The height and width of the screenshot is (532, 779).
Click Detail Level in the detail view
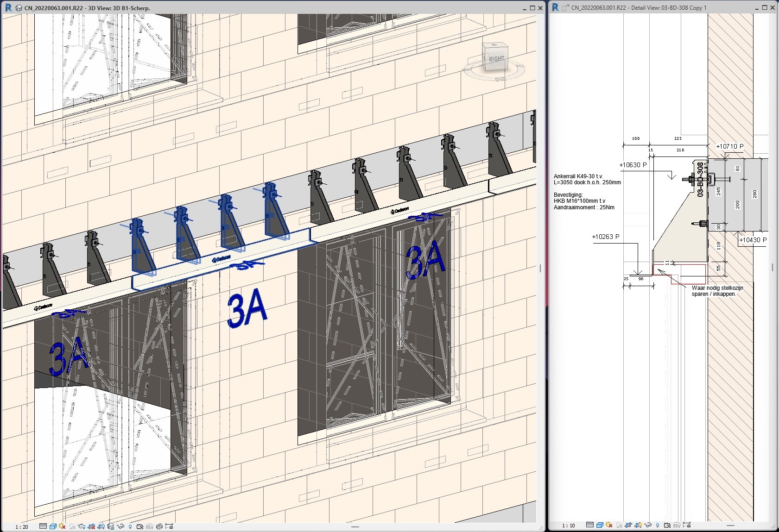tap(589, 525)
